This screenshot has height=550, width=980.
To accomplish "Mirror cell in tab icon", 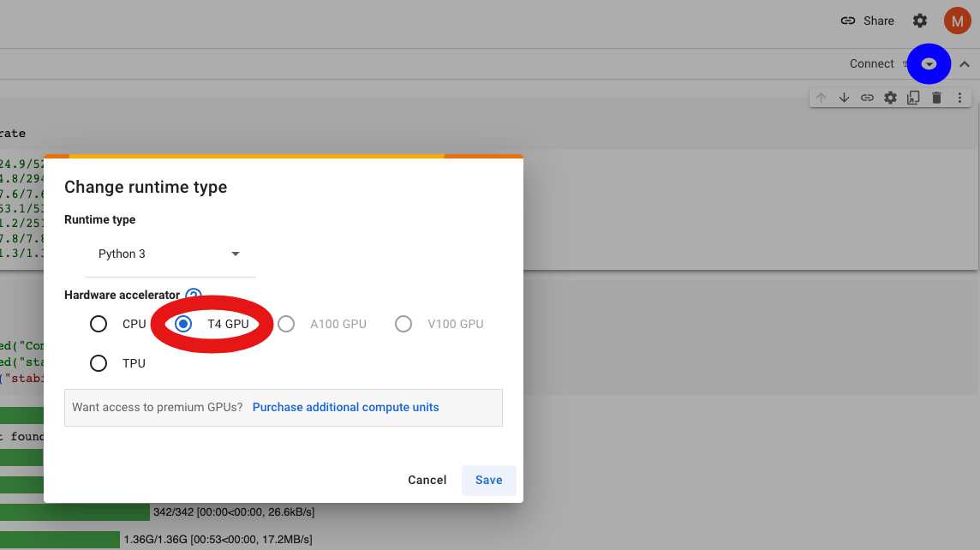I will click(x=913, y=98).
